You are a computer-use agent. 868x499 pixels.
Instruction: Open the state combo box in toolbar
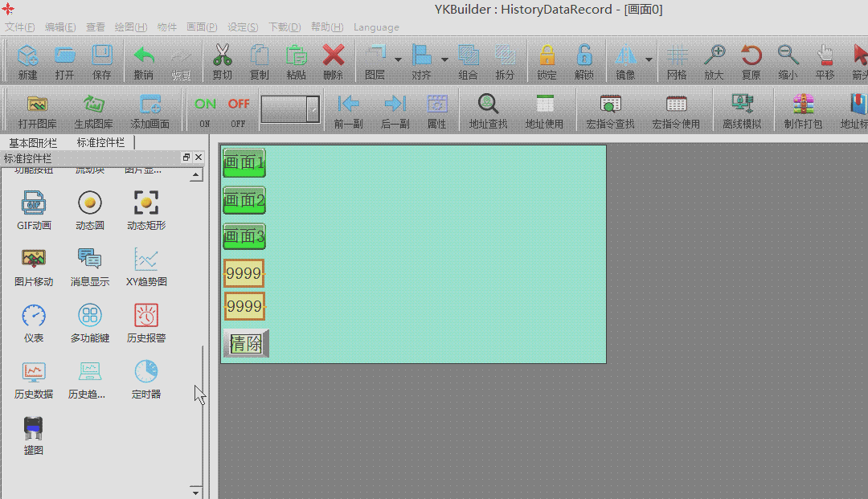[313, 109]
